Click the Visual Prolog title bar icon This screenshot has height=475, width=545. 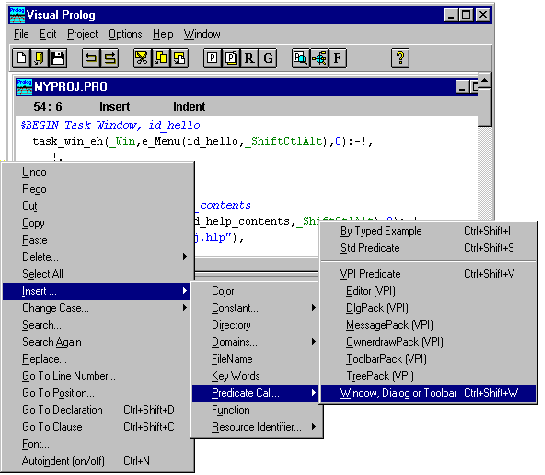(x=17, y=15)
